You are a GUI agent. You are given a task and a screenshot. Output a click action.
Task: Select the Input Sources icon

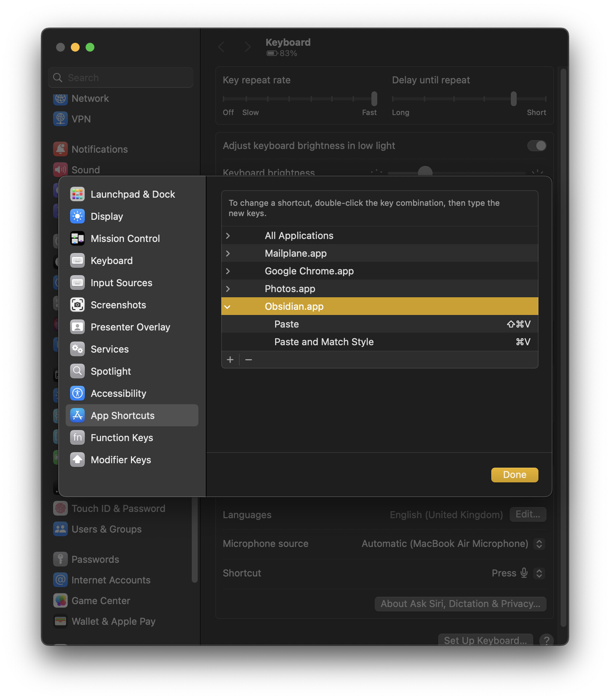pos(77,283)
